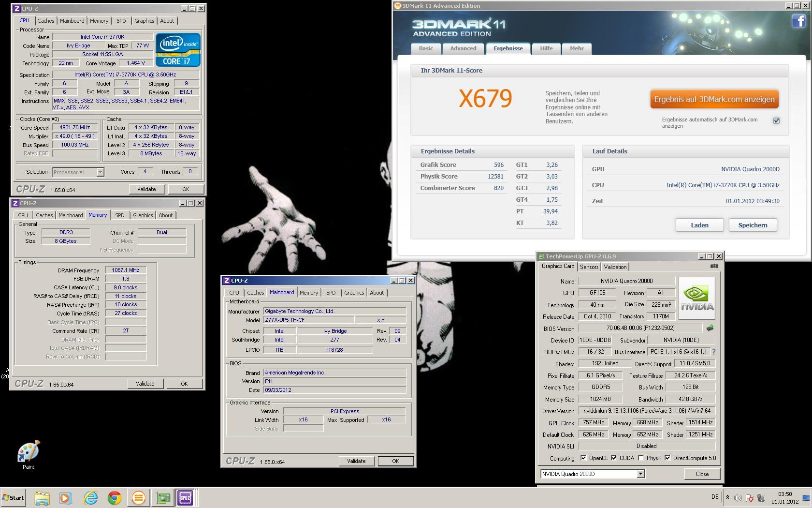Click the X679 score text
The width and height of the screenshot is (812, 508).
(x=485, y=98)
